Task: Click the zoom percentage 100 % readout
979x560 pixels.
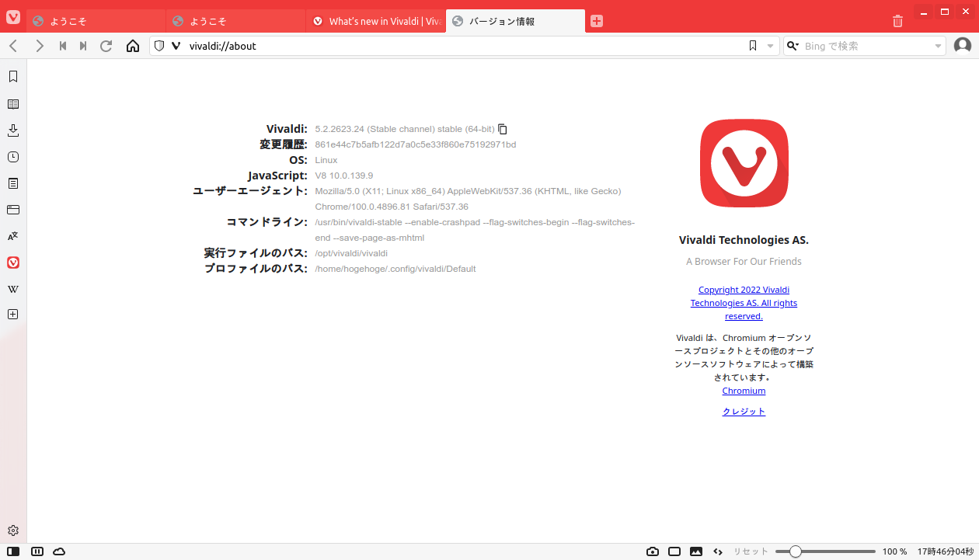Action: pos(894,551)
